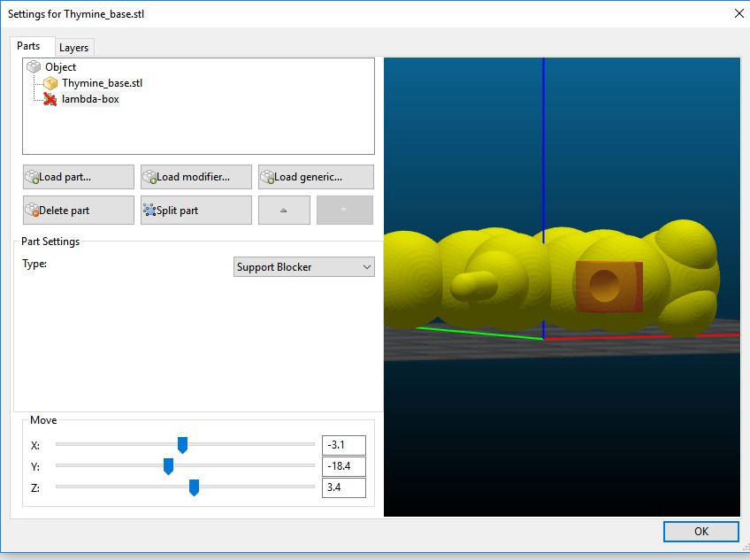Viewport: 750px width, 560px height.
Task: Click the Thymine_base.stl part icon
Action: [50, 83]
